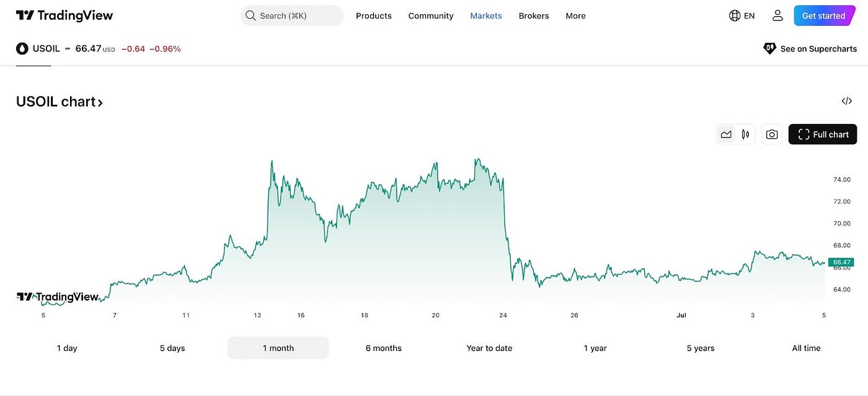
Task: Switch the chart to candlestick style
Action: point(745,134)
